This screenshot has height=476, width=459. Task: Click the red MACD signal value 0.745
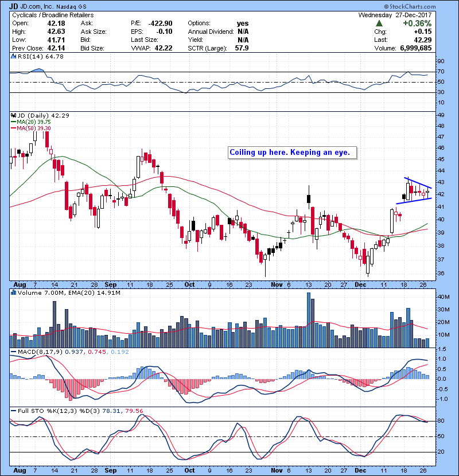97,352
